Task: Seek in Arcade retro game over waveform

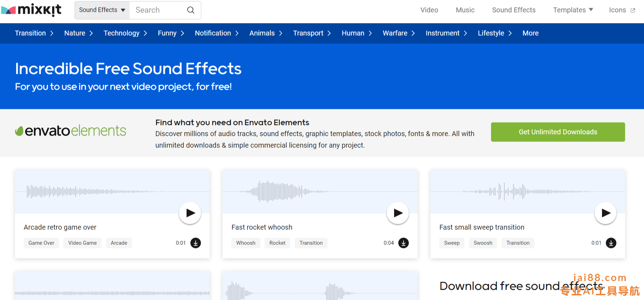Action: pos(112,191)
